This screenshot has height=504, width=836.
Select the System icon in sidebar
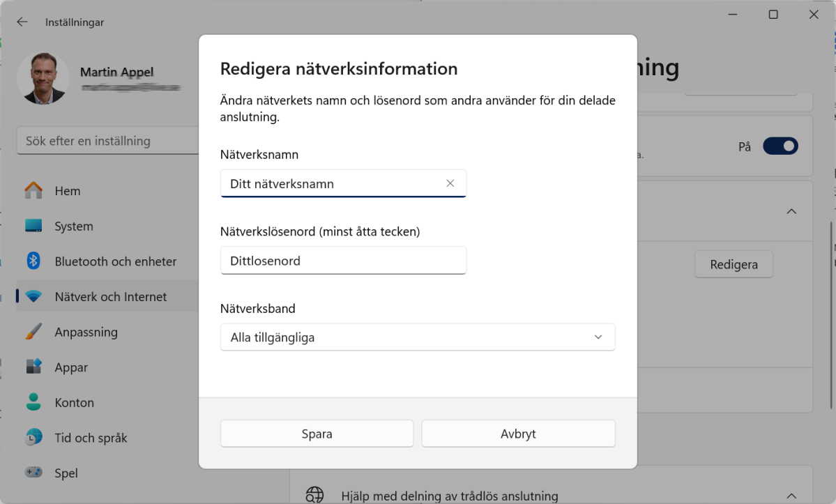point(33,226)
